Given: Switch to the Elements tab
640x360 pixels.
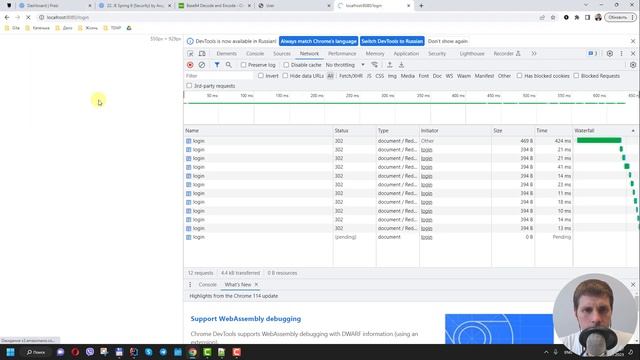Looking at the screenshot, I should pyautogui.click(x=227, y=53).
